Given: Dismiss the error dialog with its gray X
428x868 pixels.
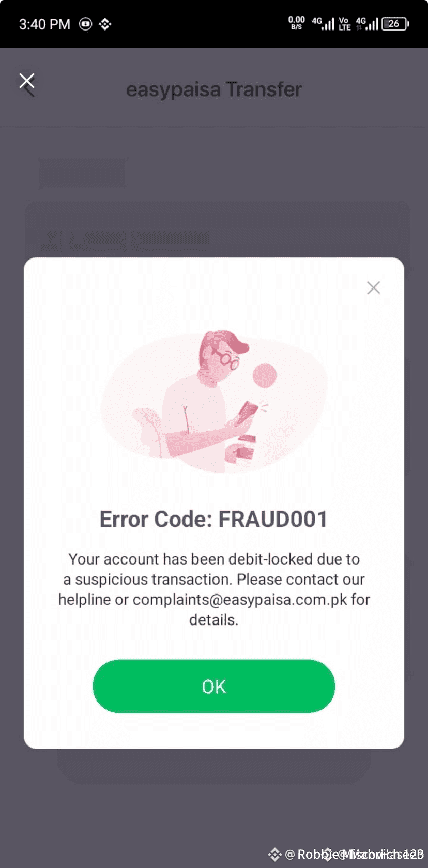Looking at the screenshot, I should [374, 288].
